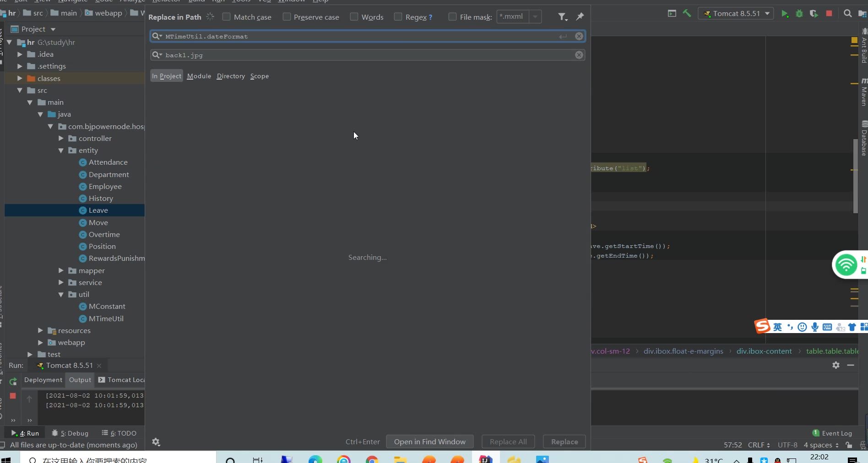This screenshot has height=463, width=868.
Task: Expand the mapper package in tree
Action: [x=61, y=271]
